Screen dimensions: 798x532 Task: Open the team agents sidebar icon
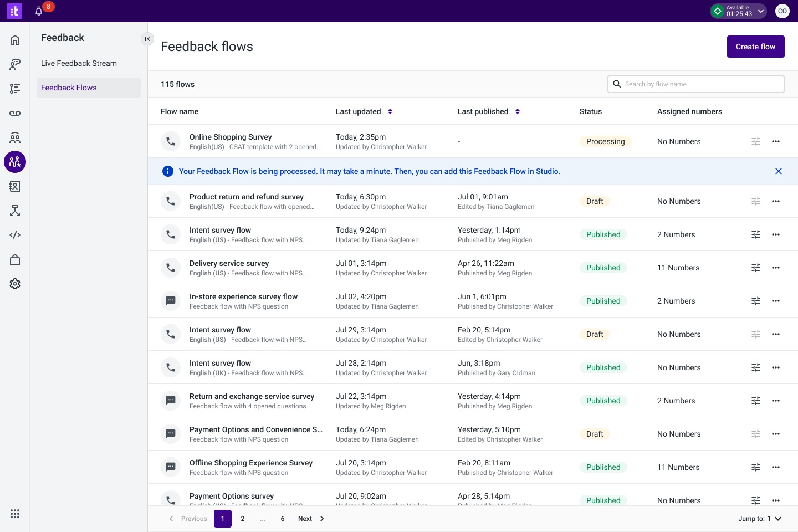(15, 137)
